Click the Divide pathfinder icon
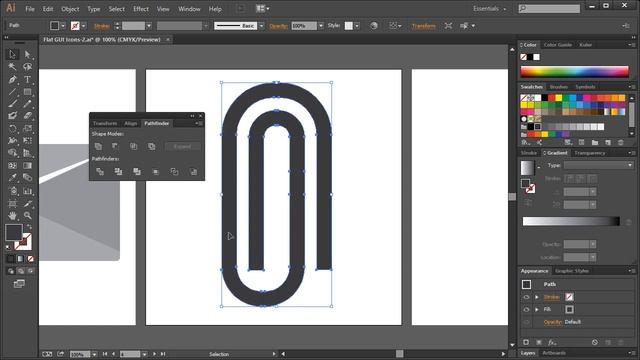This screenshot has height=360, width=640. 100,172
